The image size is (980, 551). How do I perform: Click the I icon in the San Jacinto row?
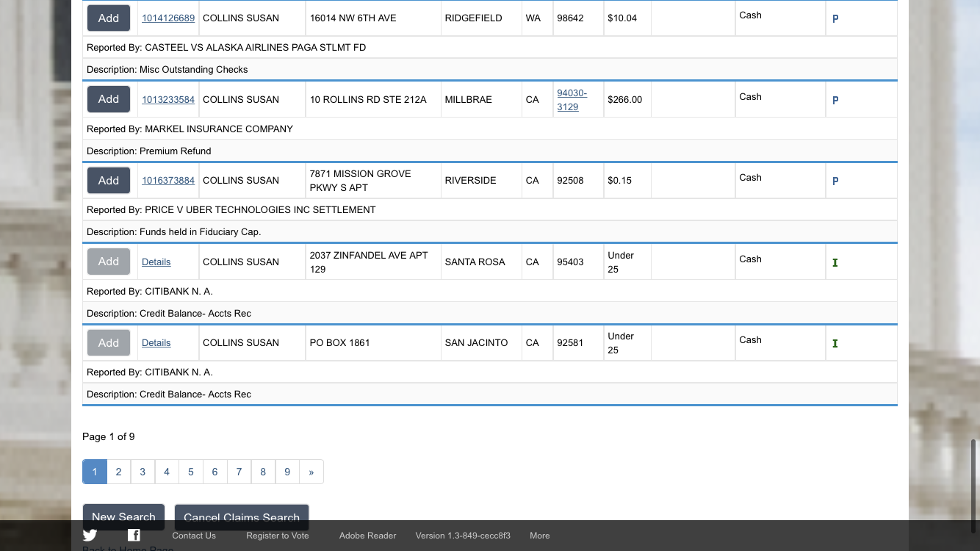(x=835, y=344)
